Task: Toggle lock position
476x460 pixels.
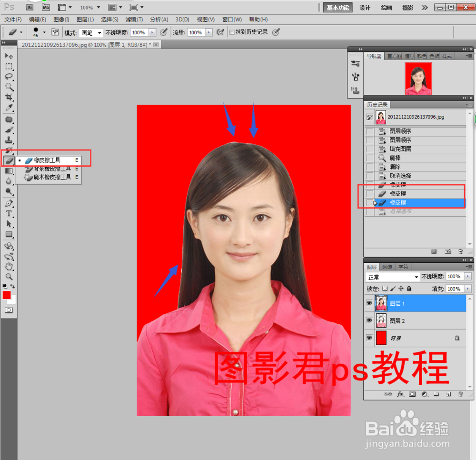Action: pos(401,289)
